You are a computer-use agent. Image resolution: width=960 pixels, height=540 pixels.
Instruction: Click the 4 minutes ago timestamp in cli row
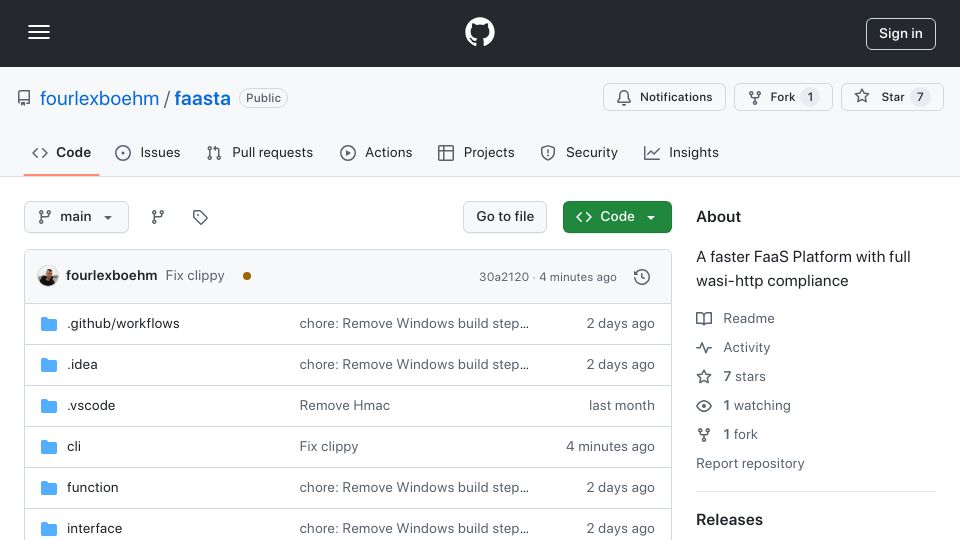[x=610, y=446]
